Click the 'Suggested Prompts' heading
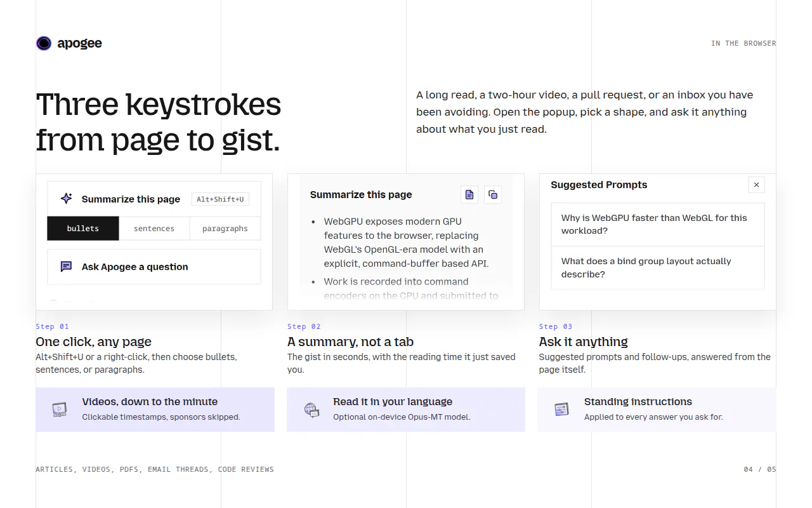 (599, 185)
